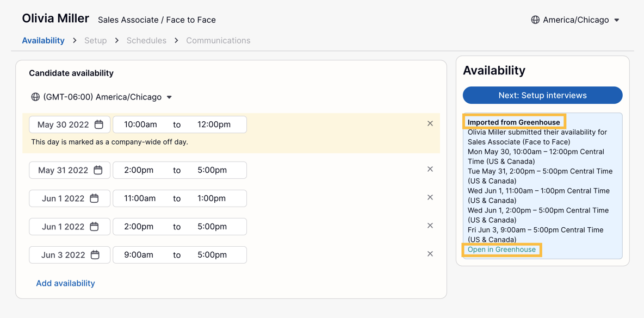The height and width of the screenshot is (318, 644).
Task: Click the globe icon beside the America/Chicago header
Action: 535,20
